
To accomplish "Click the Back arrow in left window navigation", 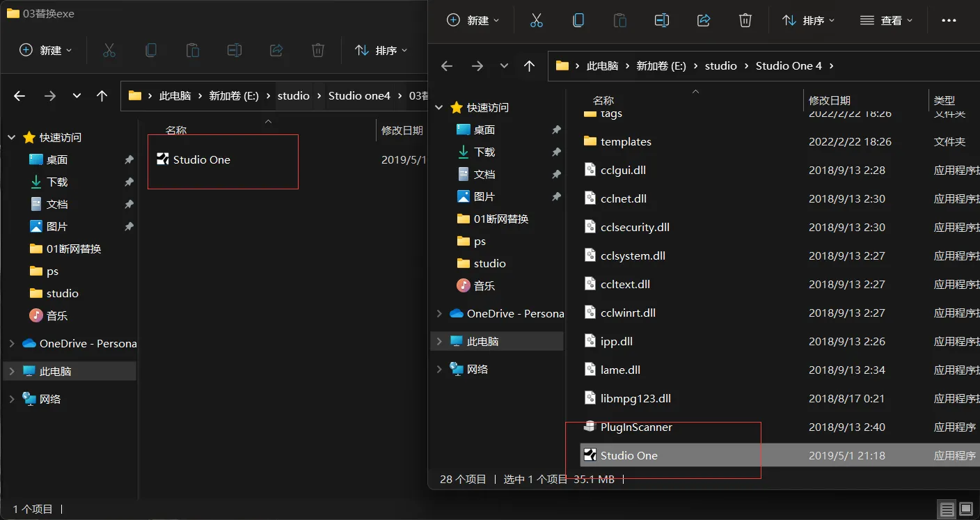I will 20,96.
